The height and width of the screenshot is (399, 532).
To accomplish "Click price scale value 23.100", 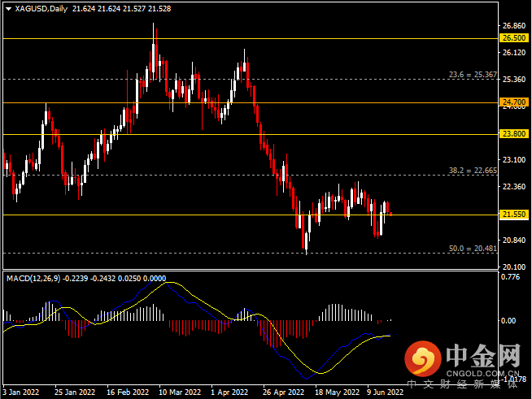I will click(514, 159).
